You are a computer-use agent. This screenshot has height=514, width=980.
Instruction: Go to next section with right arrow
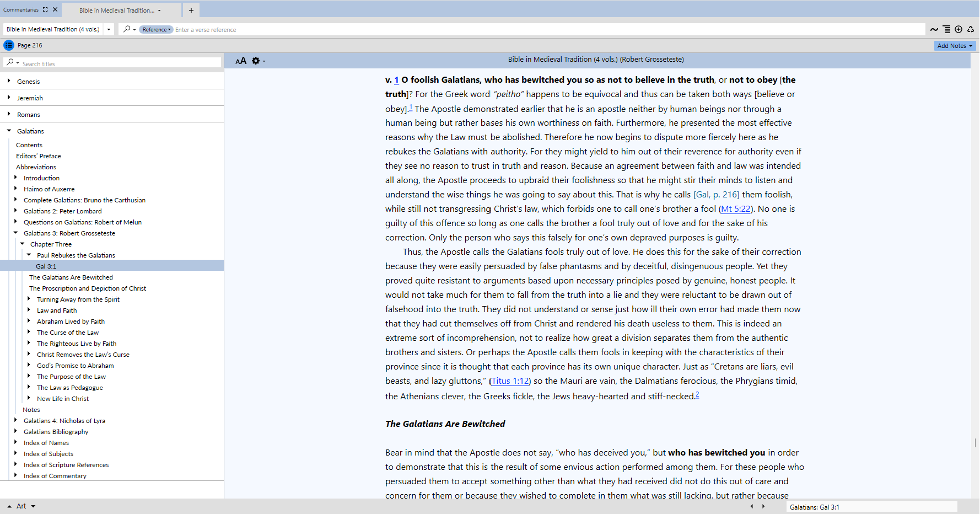763,506
